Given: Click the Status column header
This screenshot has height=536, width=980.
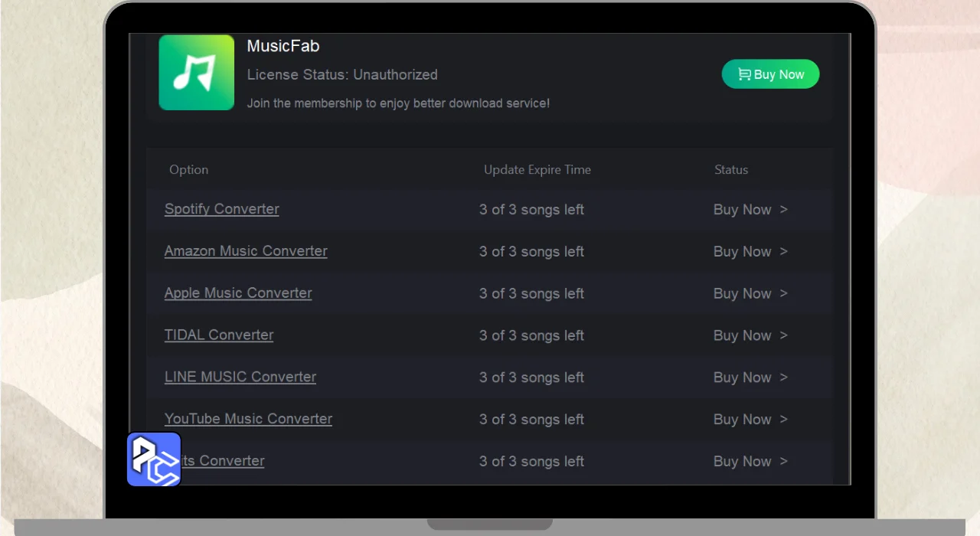Looking at the screenshot, I should click(x=730, y=169).
